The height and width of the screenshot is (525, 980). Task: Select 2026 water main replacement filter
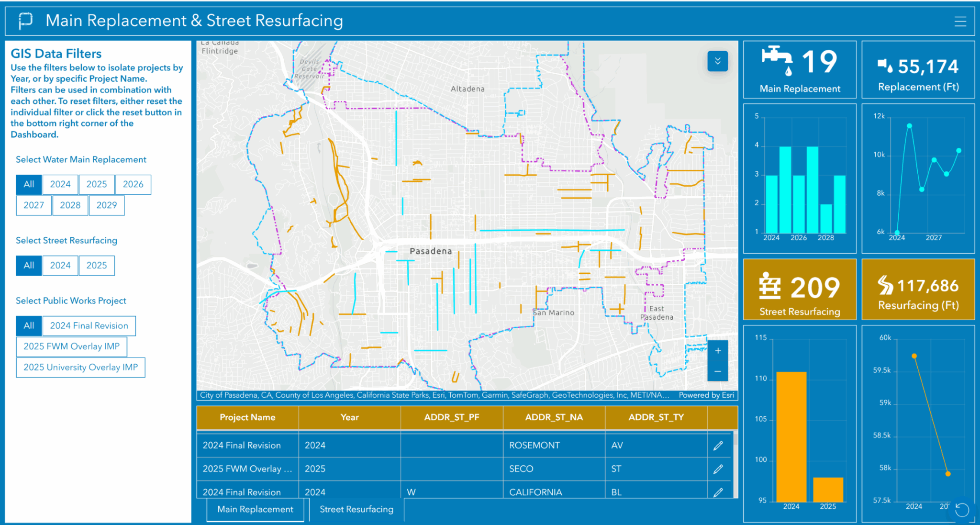tap(133, 184)
